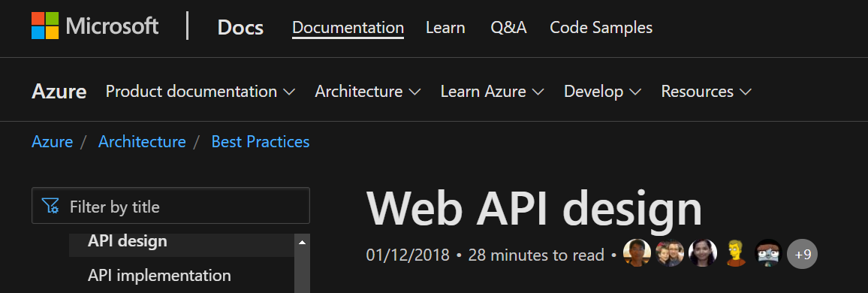Click the robot-face contributor avatar
This screenshot has height=293, width=868.
(768, 253)
